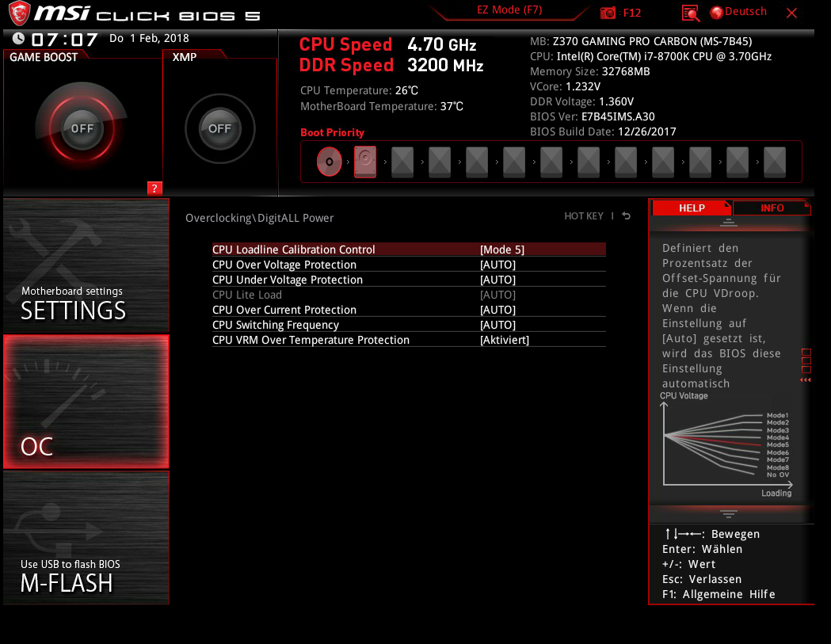Change CPU VRM Over Temperature Protection value

tap(505, 340)
